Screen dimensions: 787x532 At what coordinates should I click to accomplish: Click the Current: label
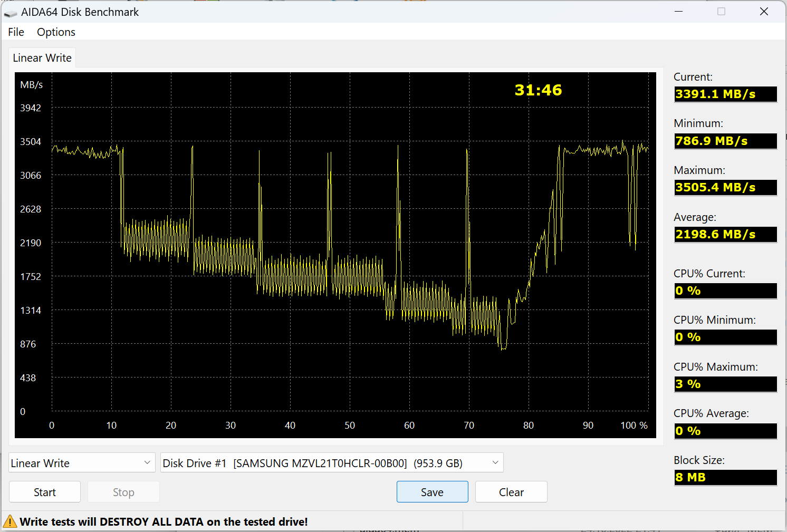693,77
